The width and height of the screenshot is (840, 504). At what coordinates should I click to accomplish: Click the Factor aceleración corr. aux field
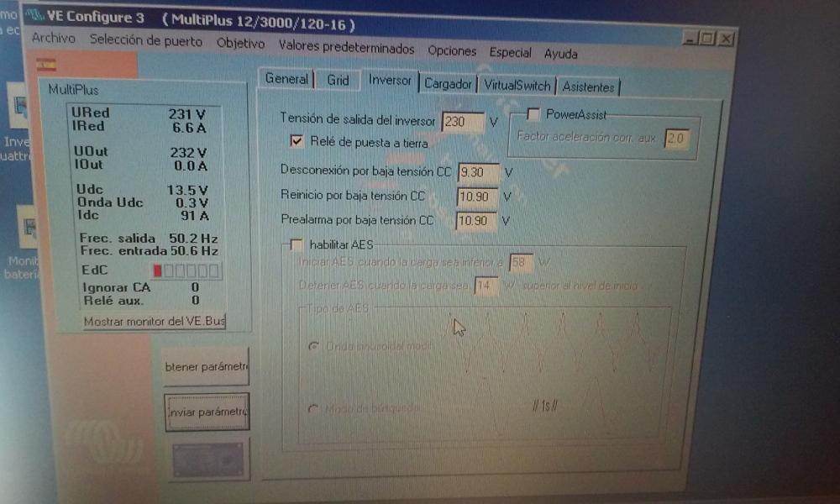coord(676,139)
